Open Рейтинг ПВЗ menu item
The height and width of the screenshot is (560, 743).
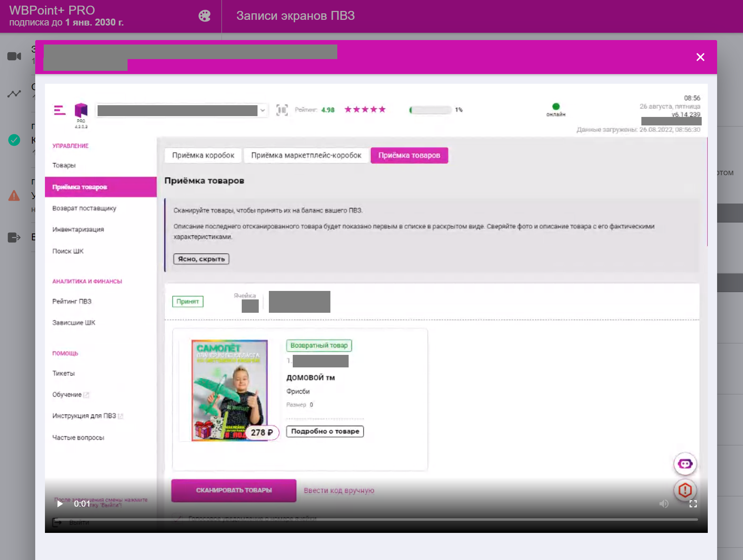[x=72, y=301]
